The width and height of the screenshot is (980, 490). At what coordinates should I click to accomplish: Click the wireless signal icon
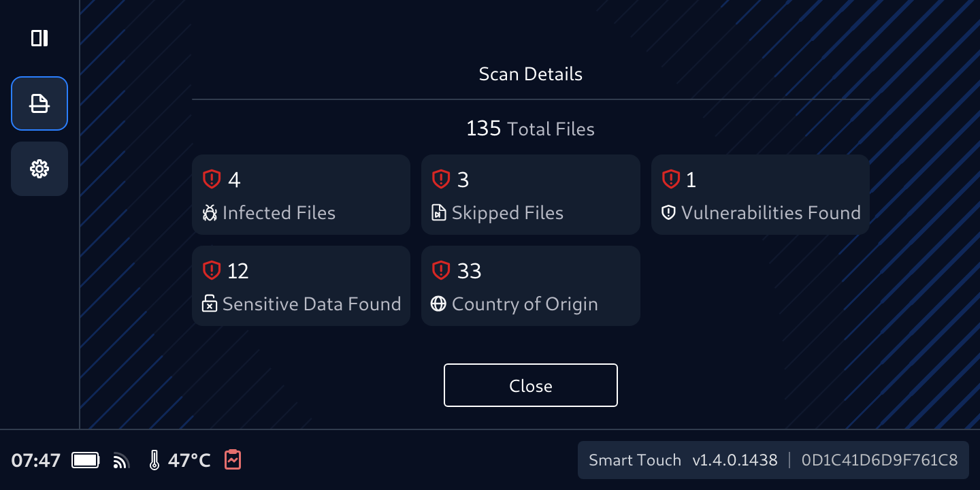click(x=121, y=461)
